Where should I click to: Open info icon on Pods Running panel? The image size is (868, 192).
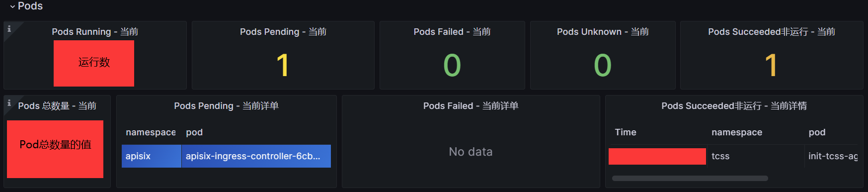[9, 29]
